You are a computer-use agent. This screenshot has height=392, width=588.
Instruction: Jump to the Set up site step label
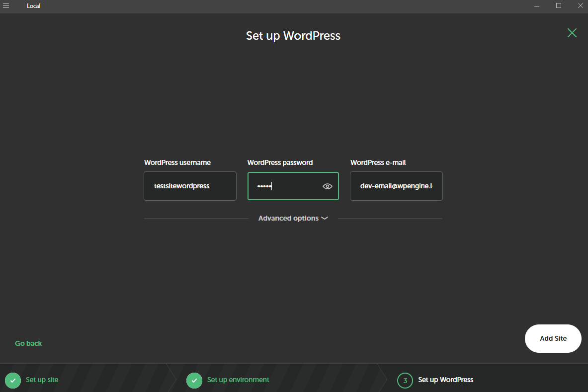(x=42, y=380)
